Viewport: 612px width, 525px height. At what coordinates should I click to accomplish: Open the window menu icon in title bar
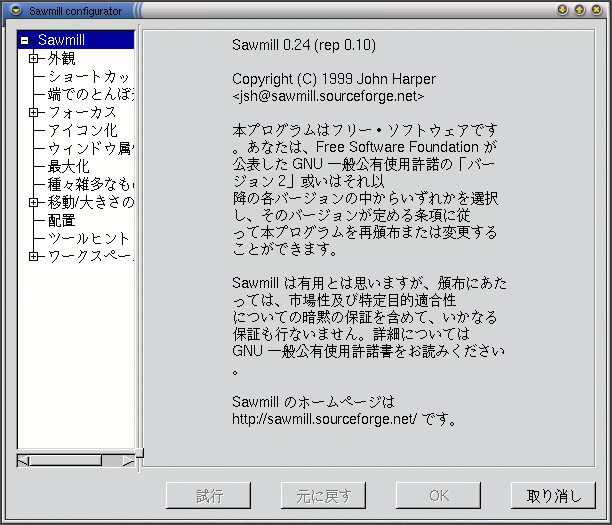[x=16, y=11]
